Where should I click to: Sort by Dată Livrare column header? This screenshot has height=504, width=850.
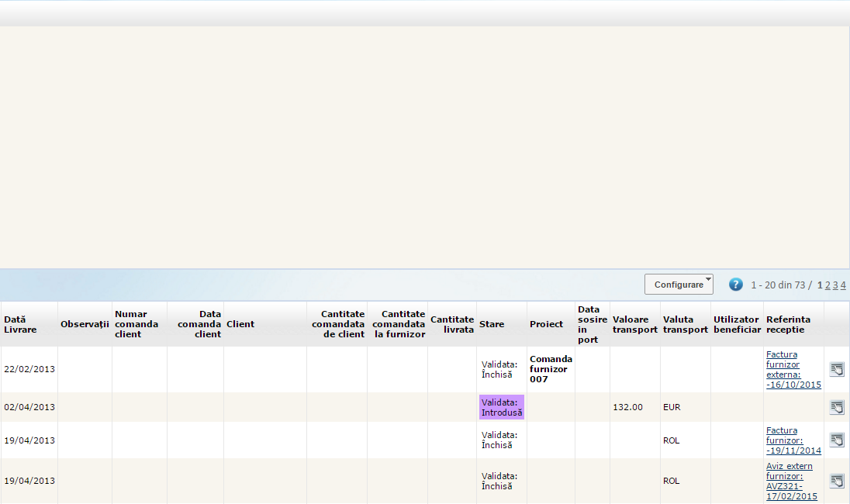[x=15, y=324]
